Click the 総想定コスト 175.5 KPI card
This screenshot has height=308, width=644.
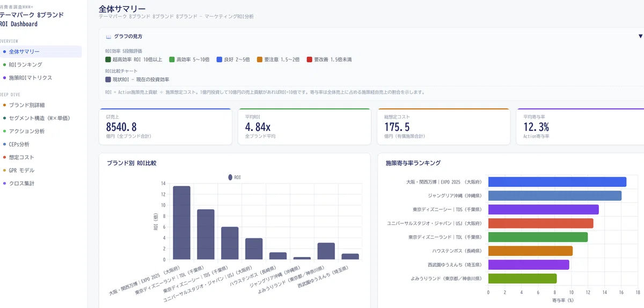[443, 127]
